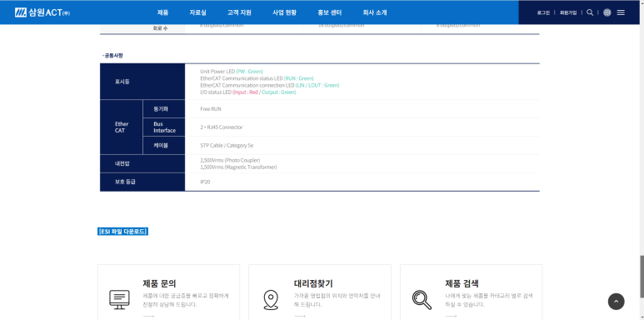
Task: Open the hamburger menu icon
Action: coord(621,12)
